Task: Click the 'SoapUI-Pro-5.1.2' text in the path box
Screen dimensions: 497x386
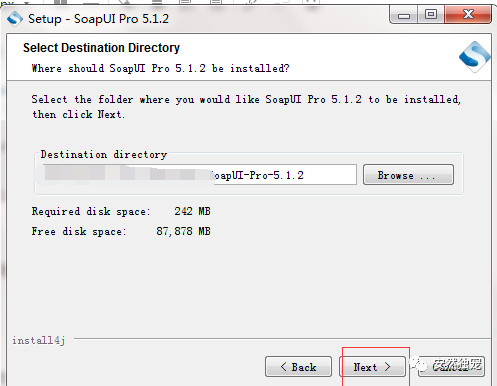Action: 257,175
